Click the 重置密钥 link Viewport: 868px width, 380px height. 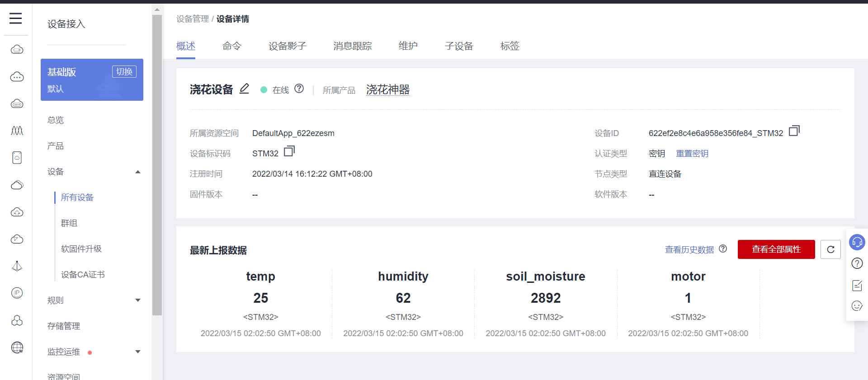[692, 154]
